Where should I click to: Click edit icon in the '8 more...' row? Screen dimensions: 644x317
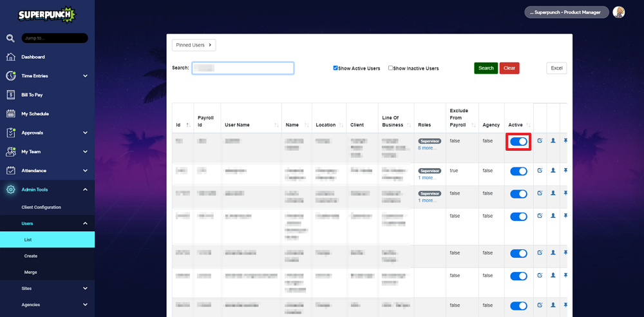point(540,140)
